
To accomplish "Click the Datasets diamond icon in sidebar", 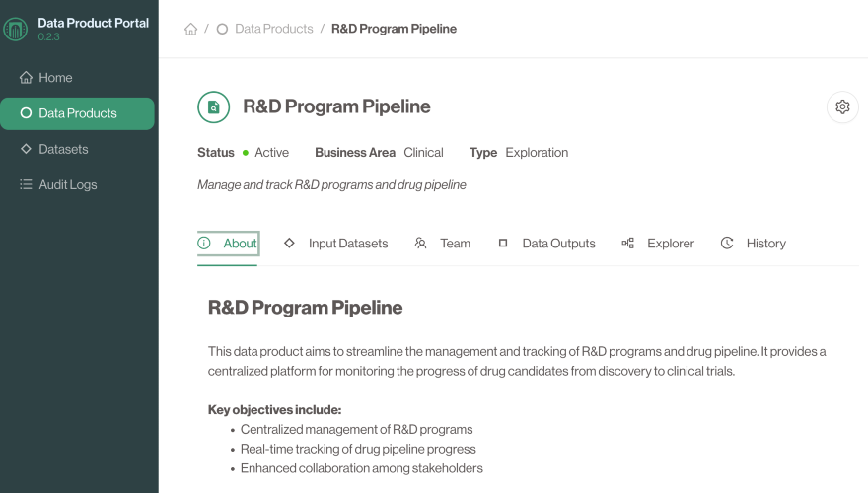I will 26,149.
